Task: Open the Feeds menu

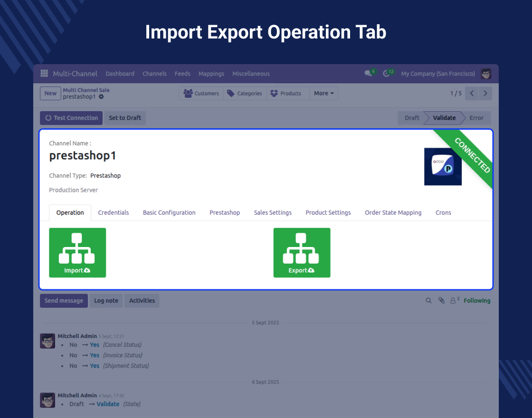Action: 182,74
